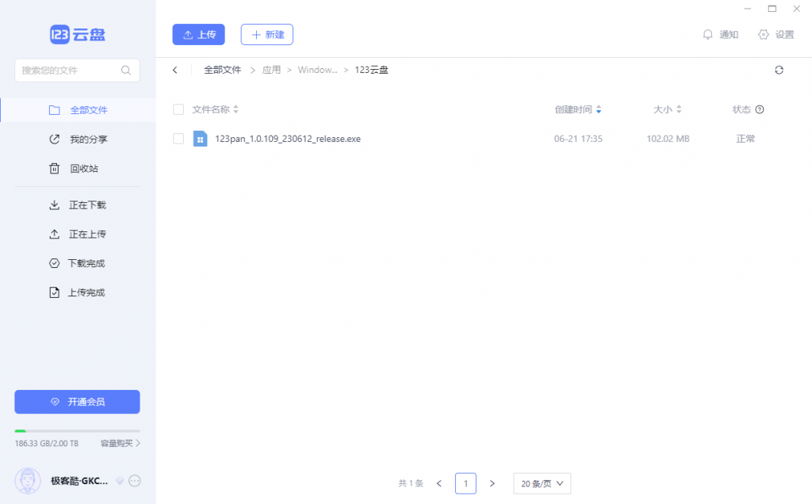Open the 20条/页 page size dropdown
Viewport: 812px width, 504px height.
pyautogui.click(x=542, y=483)
